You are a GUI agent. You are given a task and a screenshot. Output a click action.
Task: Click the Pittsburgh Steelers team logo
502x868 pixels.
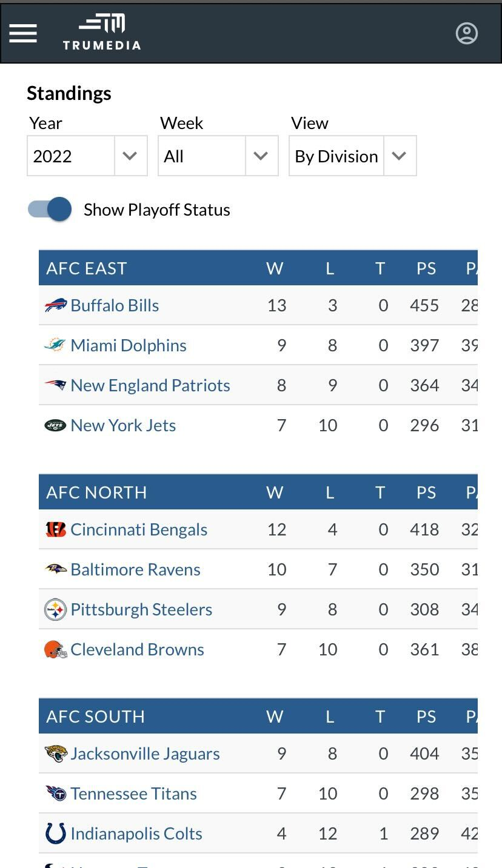[56, 609]
